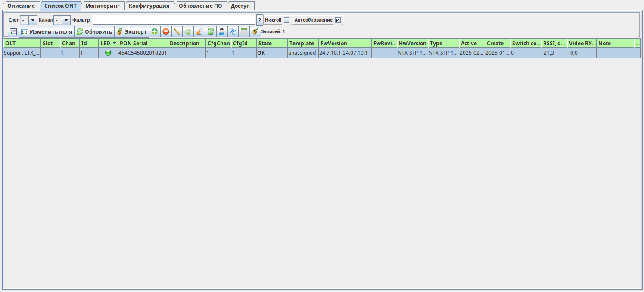The height and width of the screenshot is (292, 644).
Task: Click the OK state cell
Action: [x=272, y=53]
